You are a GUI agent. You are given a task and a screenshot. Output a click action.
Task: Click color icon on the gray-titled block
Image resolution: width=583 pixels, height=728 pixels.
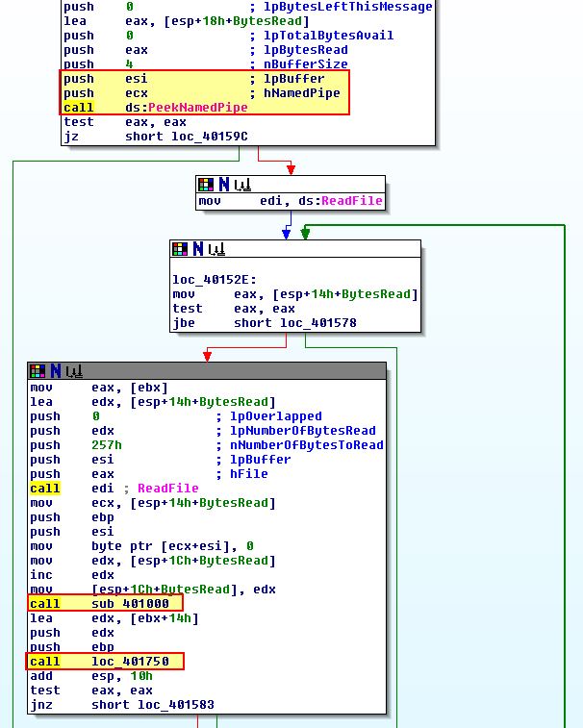pyautogui.click(x=37, y=370)
